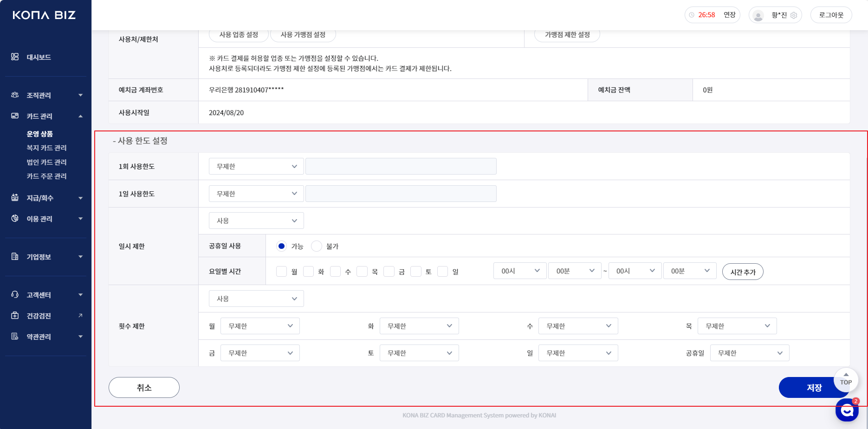Click the 이용 관리 chart icon
Viewport: 868px width, 429px height.
tap(15, 218)
